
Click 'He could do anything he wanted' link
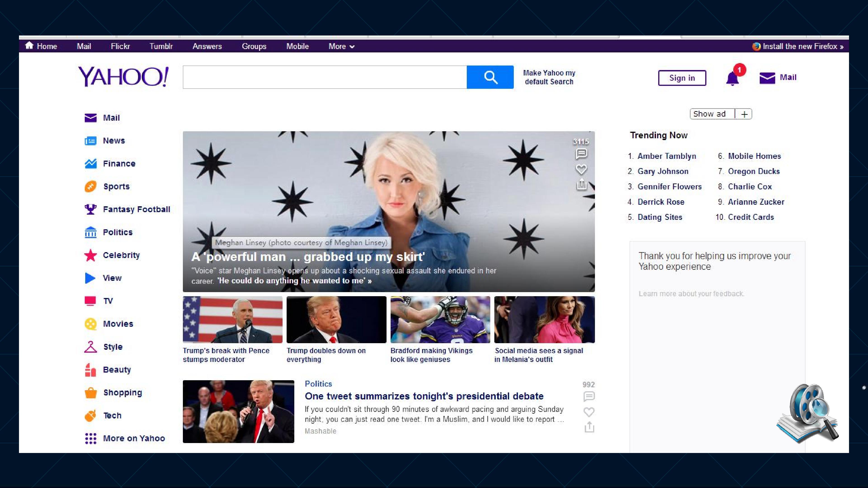point(295,281)
